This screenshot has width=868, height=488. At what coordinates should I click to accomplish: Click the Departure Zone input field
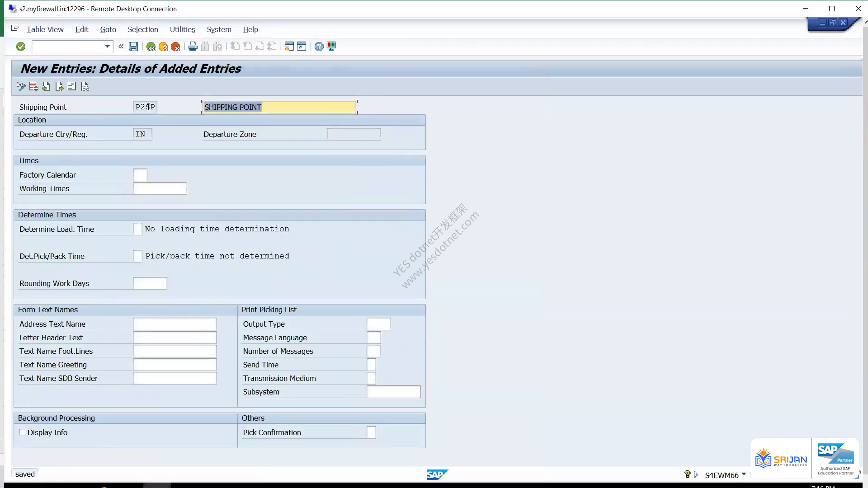pos(354,134)
